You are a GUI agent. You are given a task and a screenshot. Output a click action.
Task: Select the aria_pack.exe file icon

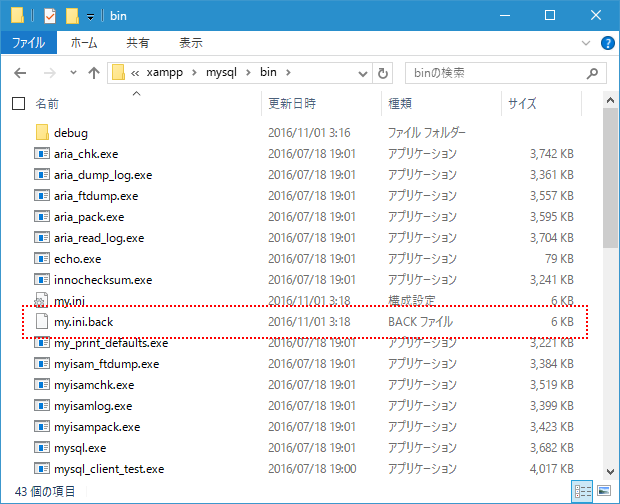[42, 216]
